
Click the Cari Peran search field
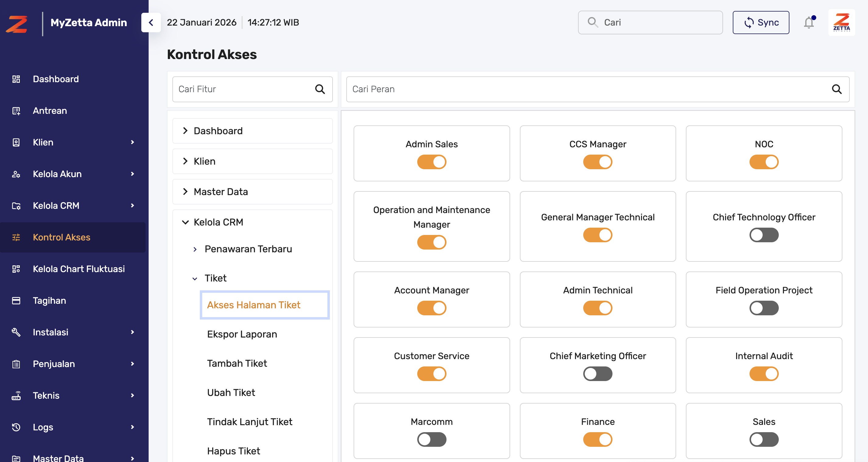(573, 89)
